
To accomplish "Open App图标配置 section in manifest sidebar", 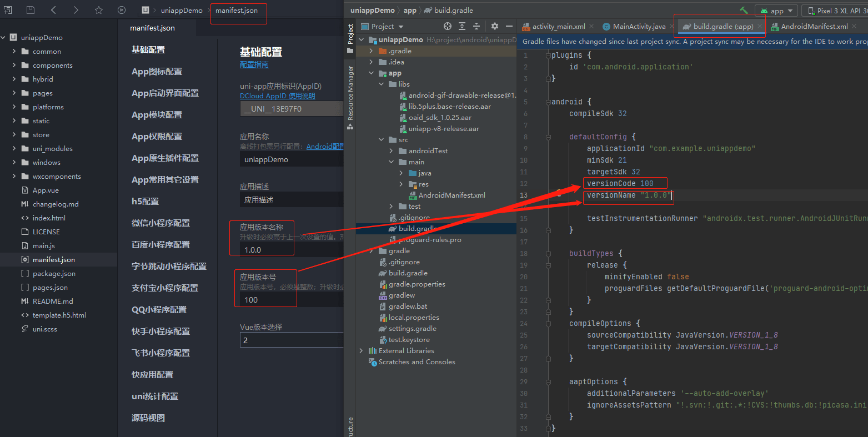I will tap(157, 72).
